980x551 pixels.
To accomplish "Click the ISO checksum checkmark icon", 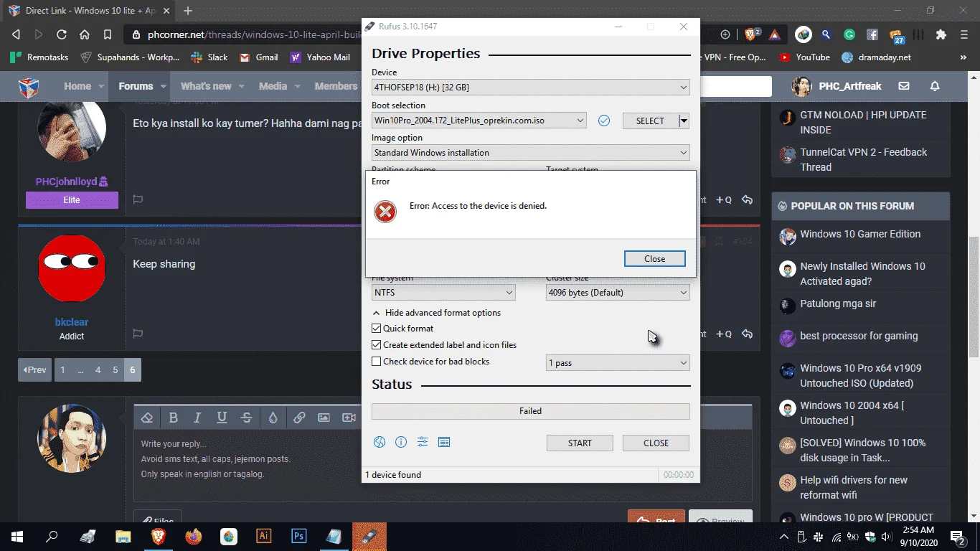I will 604,121.
